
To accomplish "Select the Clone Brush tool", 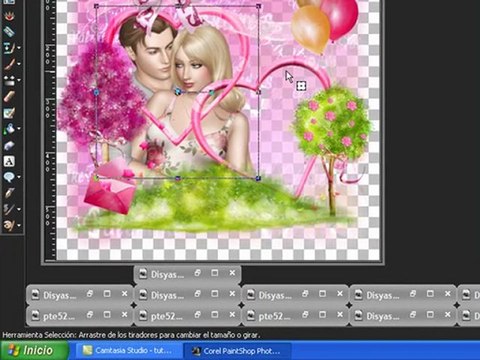I will [x=9, y=48].
